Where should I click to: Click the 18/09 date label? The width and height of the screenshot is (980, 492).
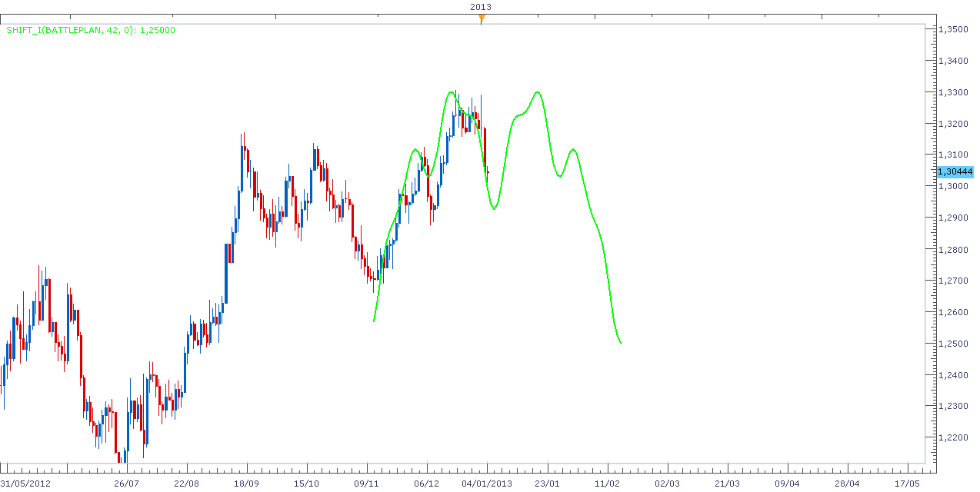pyautogui.click(x=247, y=484)
